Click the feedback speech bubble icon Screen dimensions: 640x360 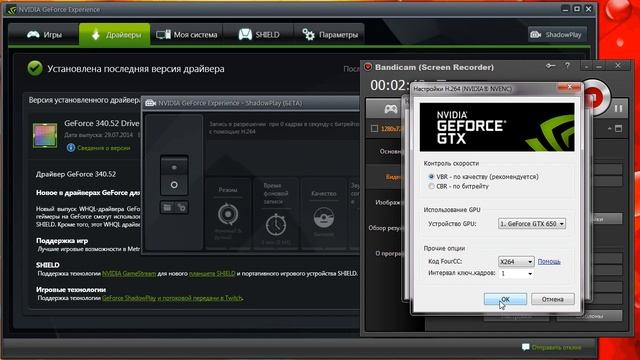525,347
